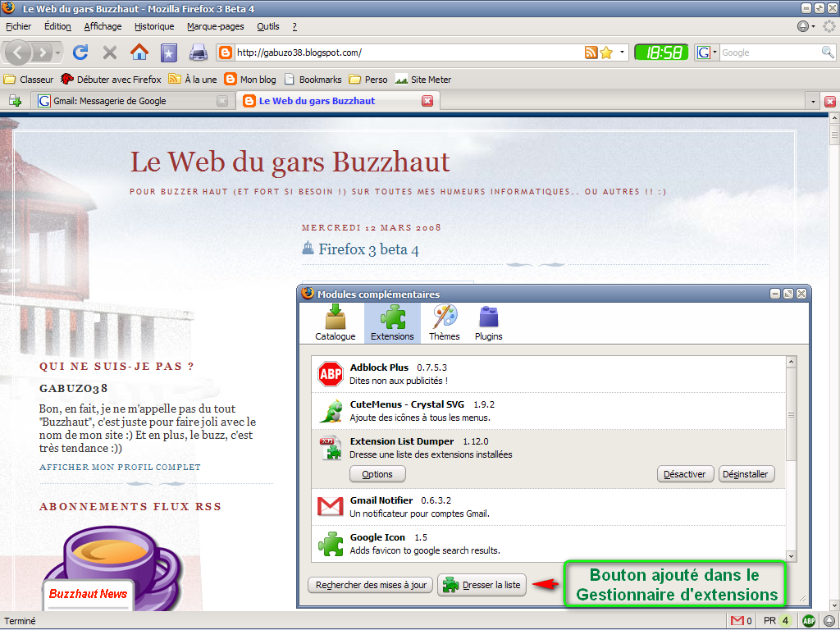Choose search engine via Google G dropdown
Viewport: 840px width, 630px height.
[707, 52]
